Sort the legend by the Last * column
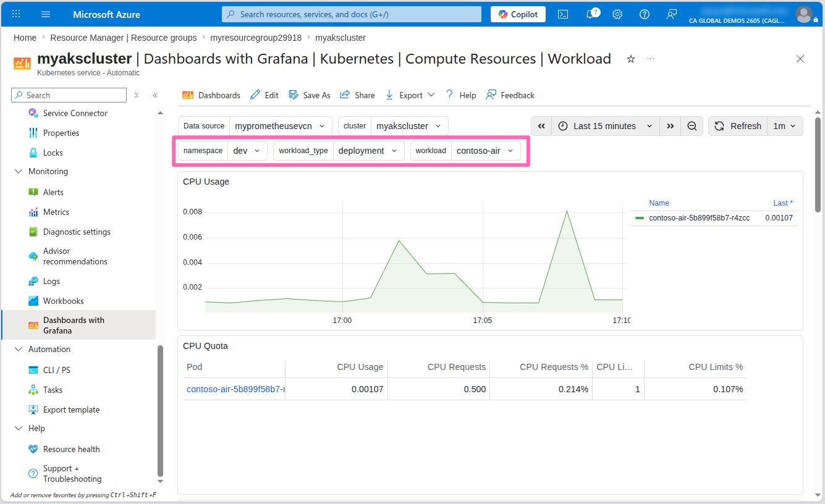Screen dimensions: 825x504 (x=783, y=203)
